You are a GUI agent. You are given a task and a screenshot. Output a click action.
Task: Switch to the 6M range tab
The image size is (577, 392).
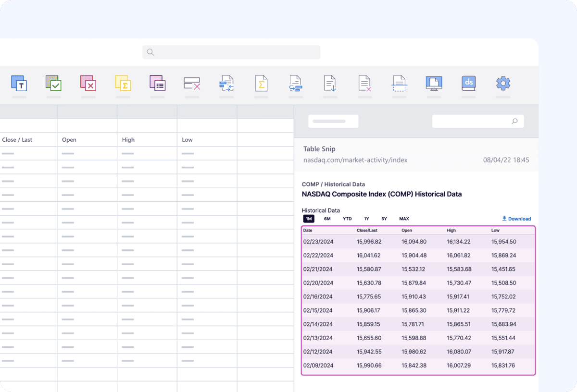tap(327, 219)
